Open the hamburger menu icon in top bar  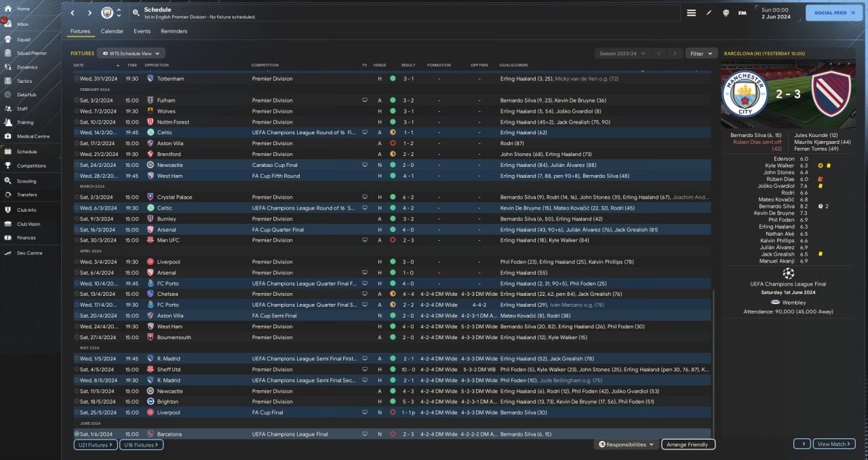(691, 13)
